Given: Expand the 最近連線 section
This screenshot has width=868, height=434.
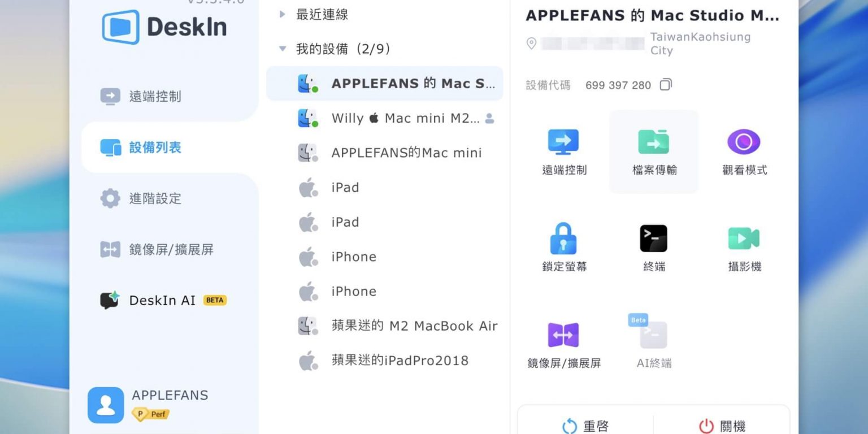Looking at the screenshot, I should (283, 15).
